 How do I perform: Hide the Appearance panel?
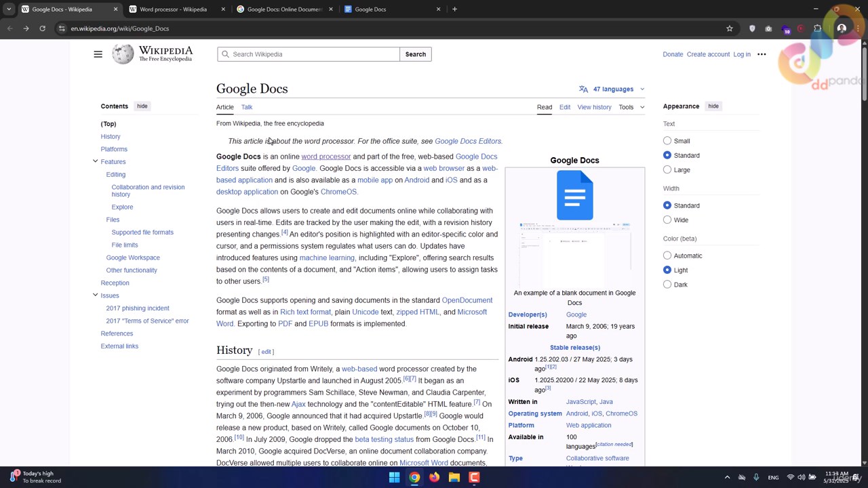(713, 106)
